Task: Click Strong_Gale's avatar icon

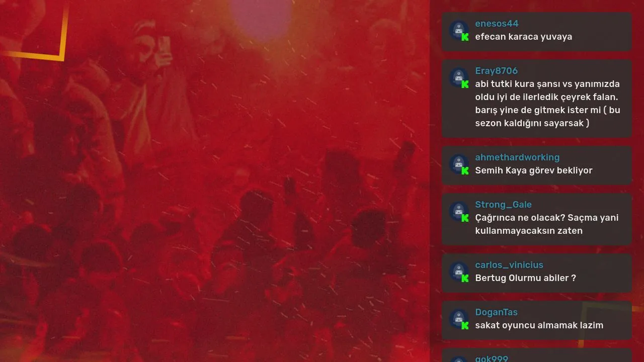Action: click(x=459, y=211)
